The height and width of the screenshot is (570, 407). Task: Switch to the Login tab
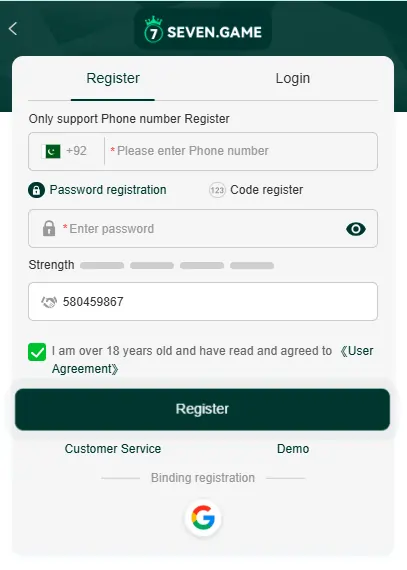(x=293, y=78)
